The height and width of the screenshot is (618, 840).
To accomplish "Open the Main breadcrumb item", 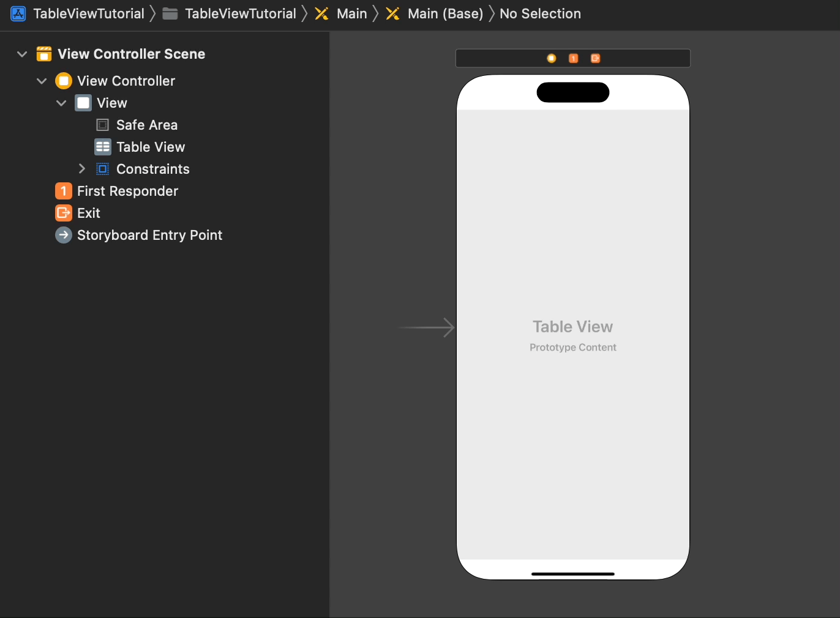I will (x=352, y=13).
